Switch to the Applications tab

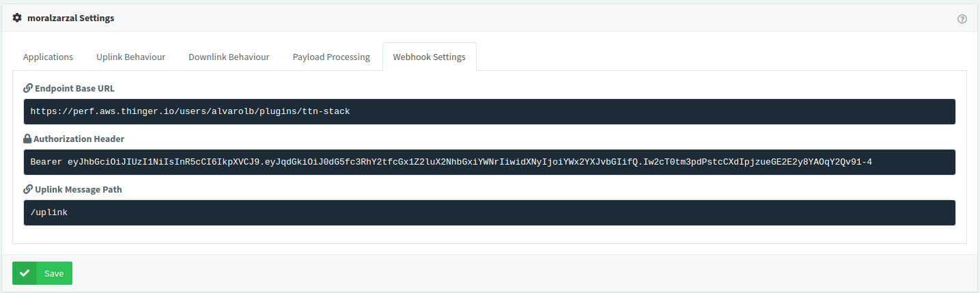(x=48, y=57)
